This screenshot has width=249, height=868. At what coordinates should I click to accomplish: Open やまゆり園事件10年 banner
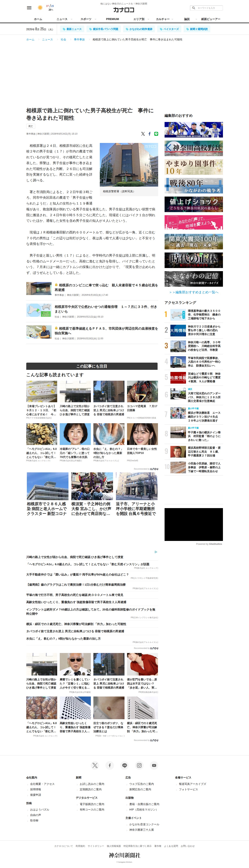[x=194, y=167]
